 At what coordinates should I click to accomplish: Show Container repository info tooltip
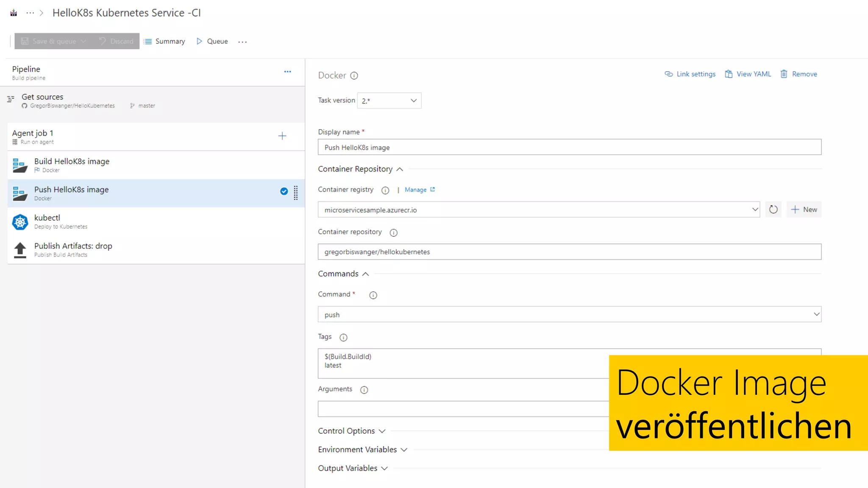click(x=393, y=233)
